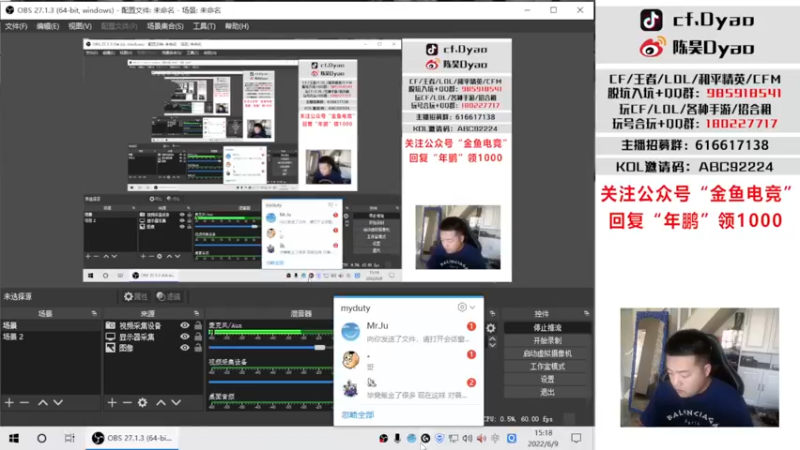Select scene 场景 in scenes list
The width and height of the screenshot is (800, 450).
pos(51,326)
